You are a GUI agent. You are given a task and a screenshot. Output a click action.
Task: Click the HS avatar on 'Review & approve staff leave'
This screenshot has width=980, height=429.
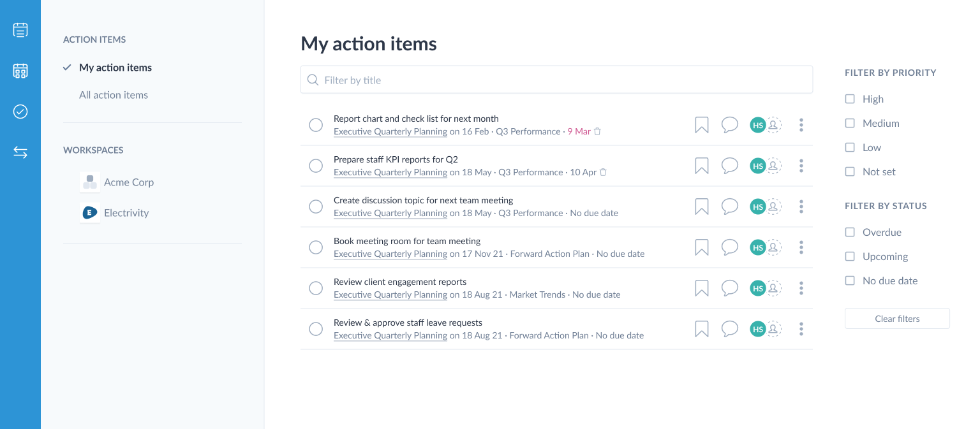coord(757,329)
